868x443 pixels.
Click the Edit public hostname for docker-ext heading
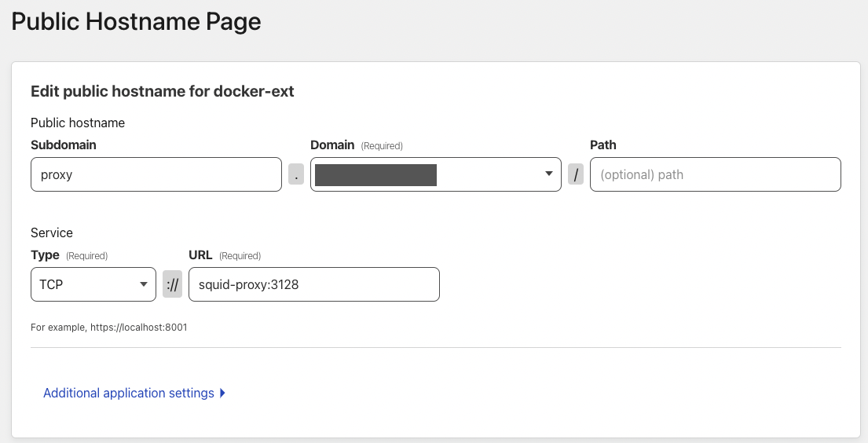163,92
